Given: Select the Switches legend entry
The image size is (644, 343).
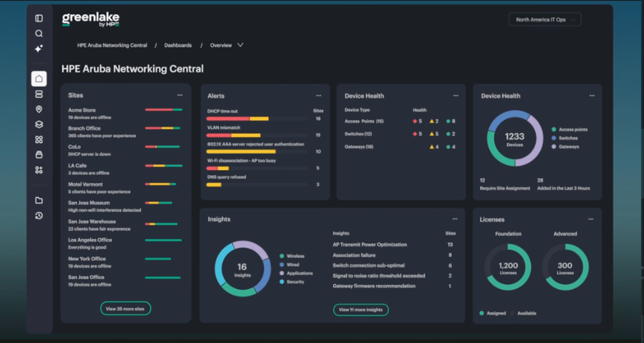Looking at the screenshot, I should click(565, 138).
